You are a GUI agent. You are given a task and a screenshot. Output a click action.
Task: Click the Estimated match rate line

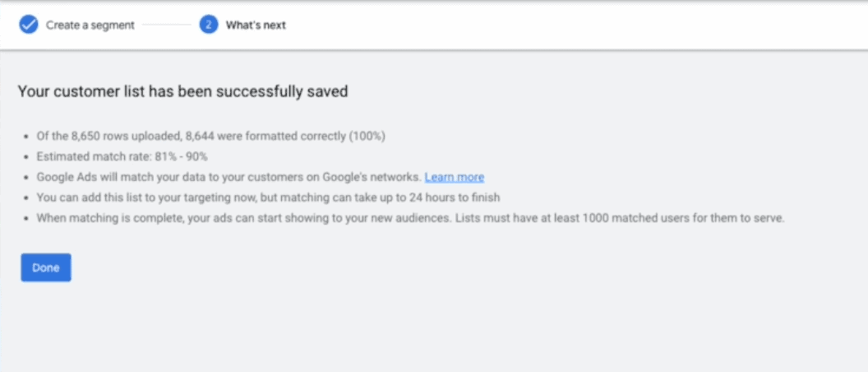click(122, 157)
